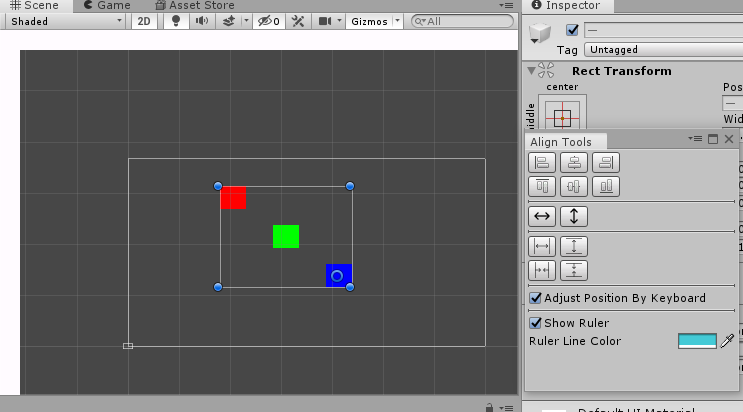The image size is (743, 412).
Task: Toggle 2D scene view mode
Action: pyautogui.click(x=144, y=21)
